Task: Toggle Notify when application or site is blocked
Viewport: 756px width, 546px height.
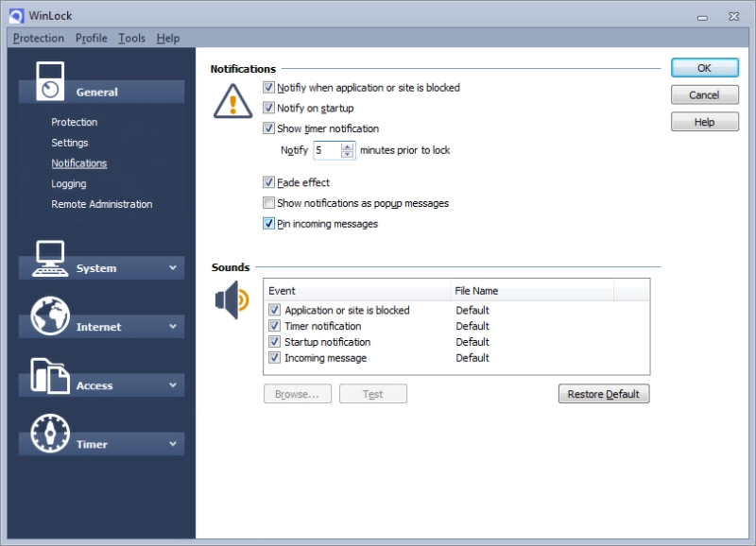Action: (268, 87)
